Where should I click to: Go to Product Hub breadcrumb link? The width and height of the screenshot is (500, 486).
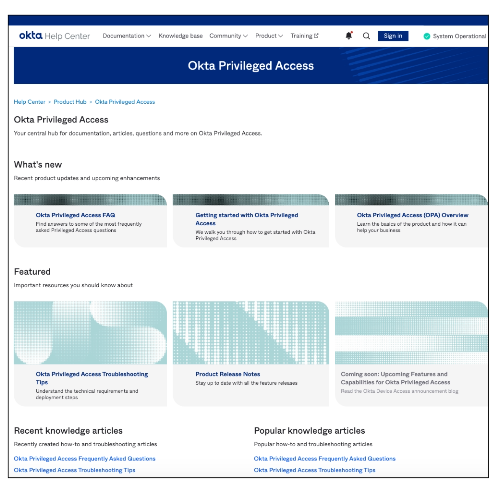70,102
